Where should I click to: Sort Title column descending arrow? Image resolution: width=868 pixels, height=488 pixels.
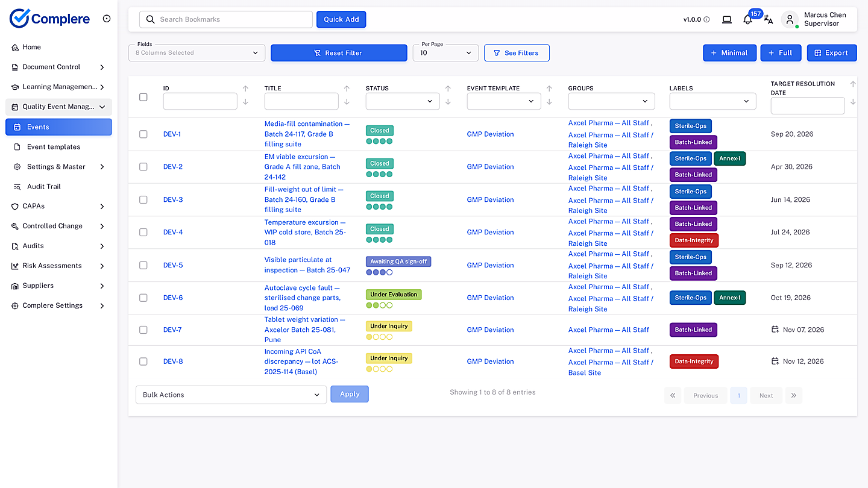(x=347, y=102)
